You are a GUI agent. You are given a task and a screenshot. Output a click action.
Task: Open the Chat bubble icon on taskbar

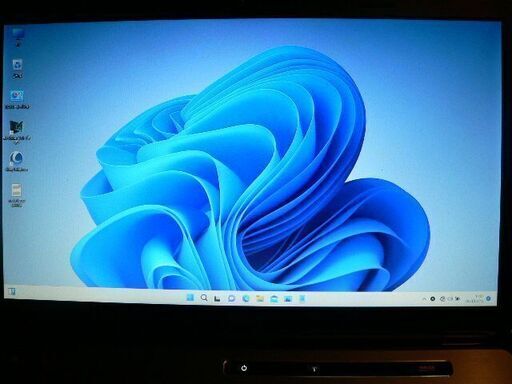point(231,298)
